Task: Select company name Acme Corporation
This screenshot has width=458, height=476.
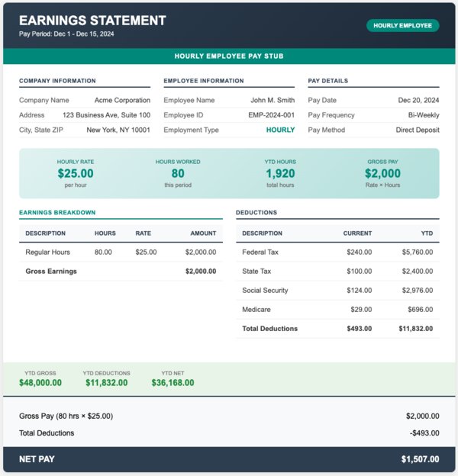Action: pos(122,100)
